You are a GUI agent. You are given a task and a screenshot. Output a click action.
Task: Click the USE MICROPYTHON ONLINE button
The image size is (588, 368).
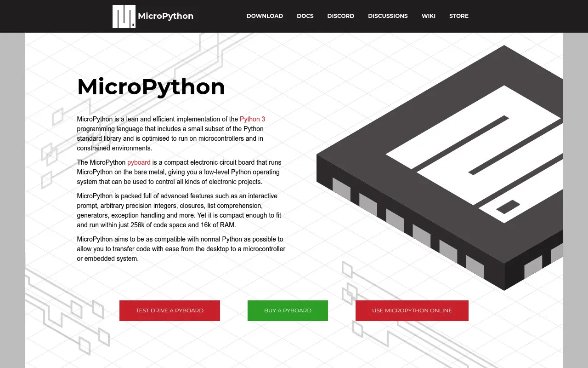(x=412, y=310)
